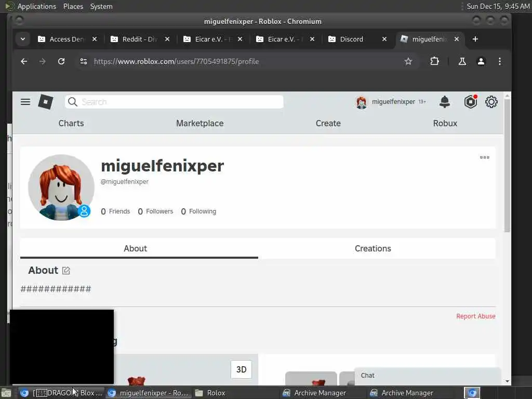This screenshot has height=399, width=532.
Task: Open the Marketplace page
Action: point(200,123)
